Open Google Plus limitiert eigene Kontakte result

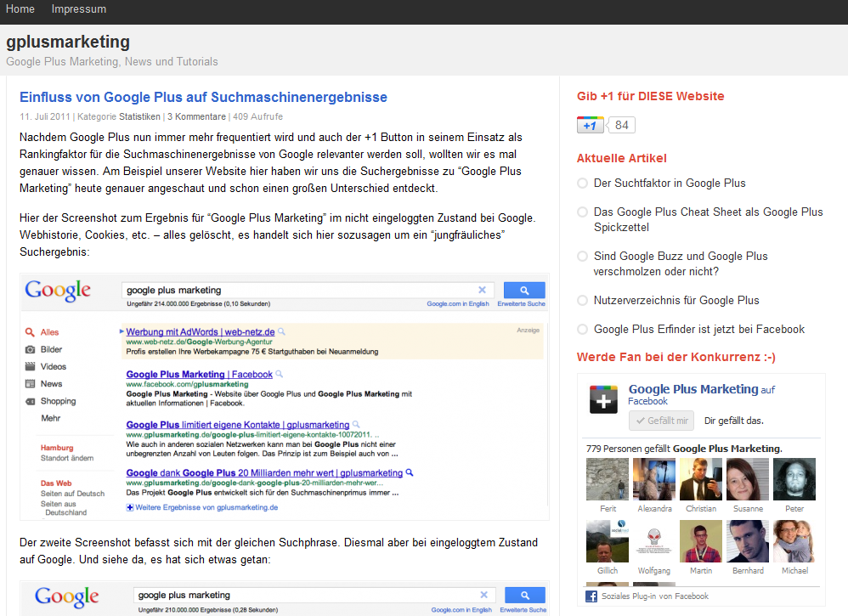[238, 425]
